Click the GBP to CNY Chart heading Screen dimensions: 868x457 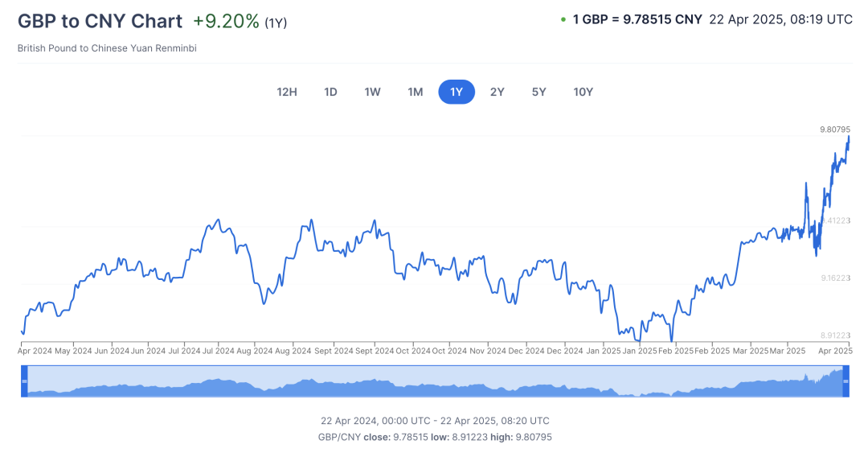coord(100,21)
